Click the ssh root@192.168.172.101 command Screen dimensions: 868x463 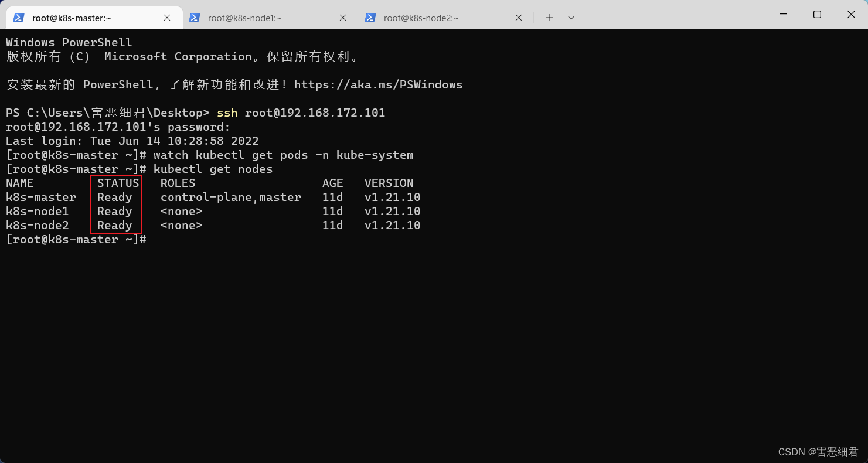301,113
